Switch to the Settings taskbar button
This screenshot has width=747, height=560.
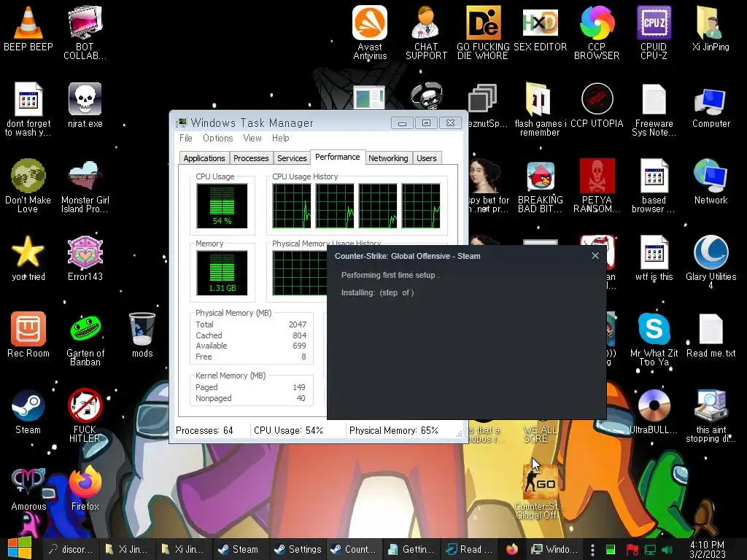click(x=298, y=549)
